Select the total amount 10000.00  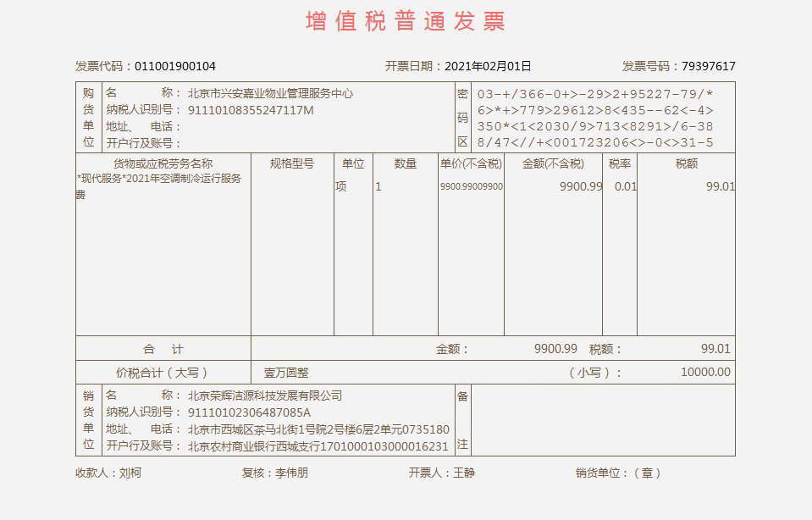pyautogui.click(x=704, y=373)
